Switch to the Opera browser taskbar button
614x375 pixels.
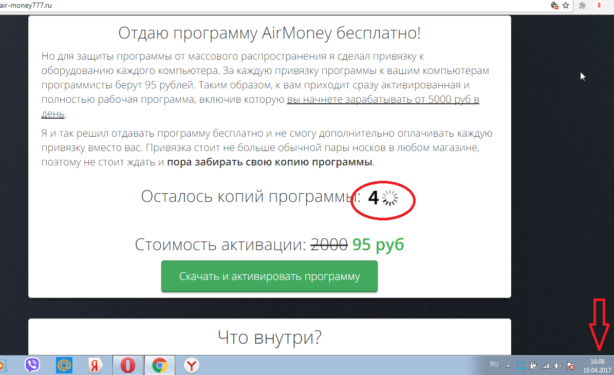128,365
